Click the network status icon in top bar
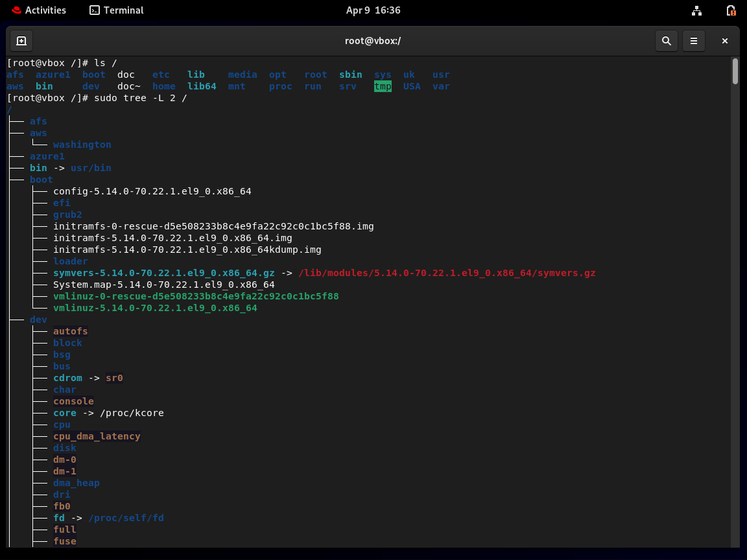This screenshot has width=747, height=560. coord(696,10)
